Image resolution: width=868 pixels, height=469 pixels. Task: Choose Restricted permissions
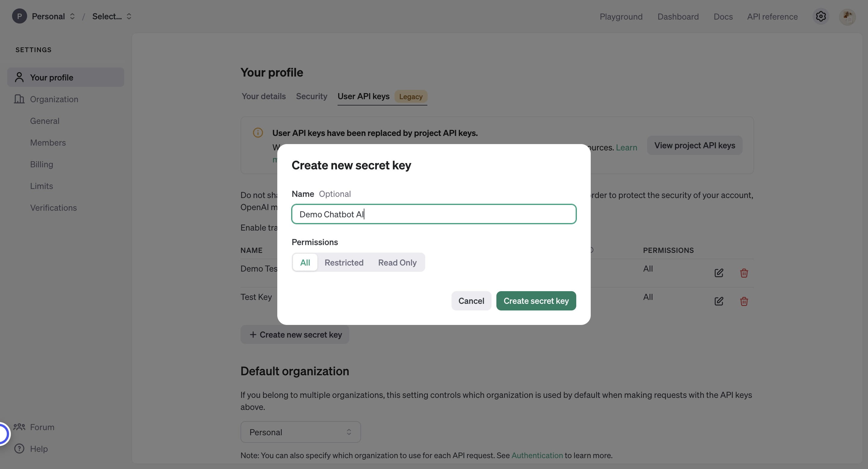pos(344,263)
